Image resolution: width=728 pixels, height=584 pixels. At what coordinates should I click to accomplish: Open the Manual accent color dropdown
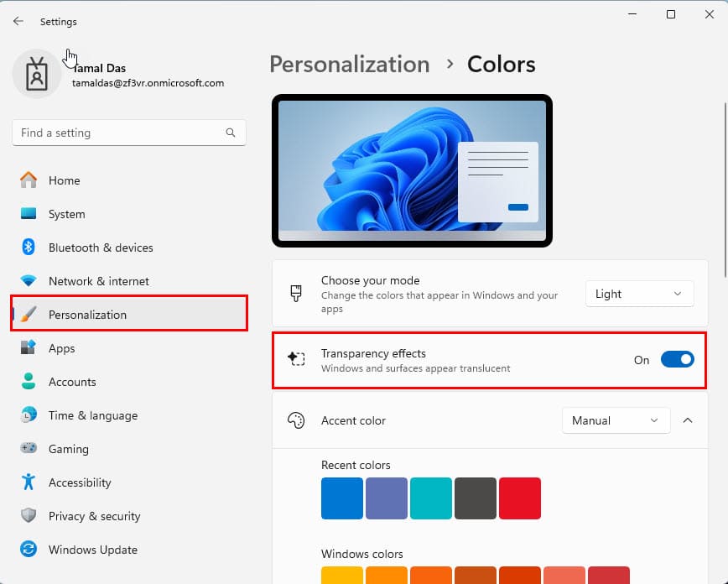(616, 420)
